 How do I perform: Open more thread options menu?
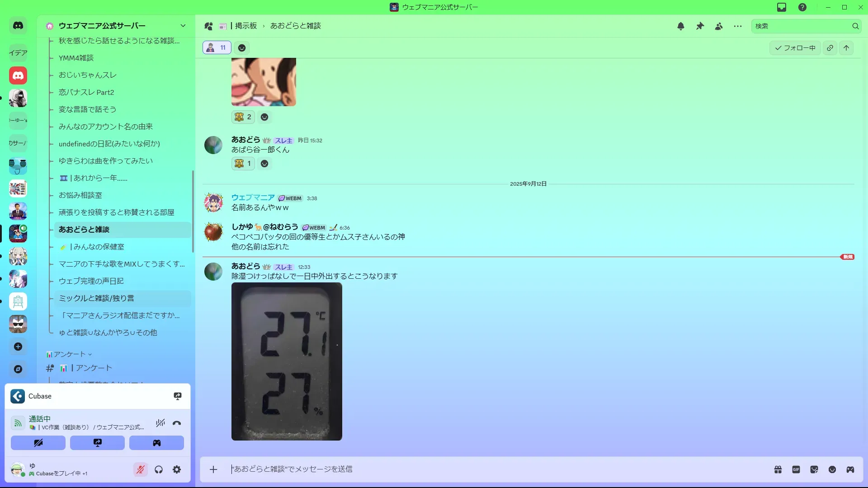pos(738,26)
